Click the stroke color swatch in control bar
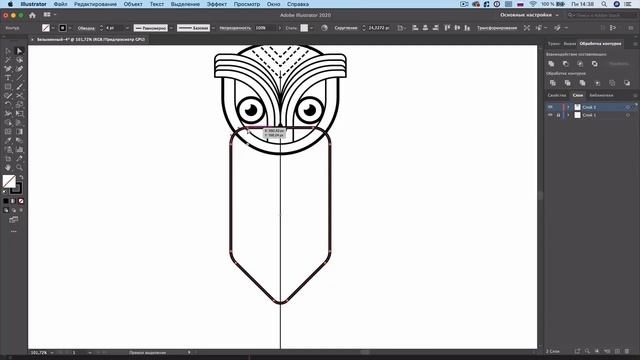 point(62,28)
